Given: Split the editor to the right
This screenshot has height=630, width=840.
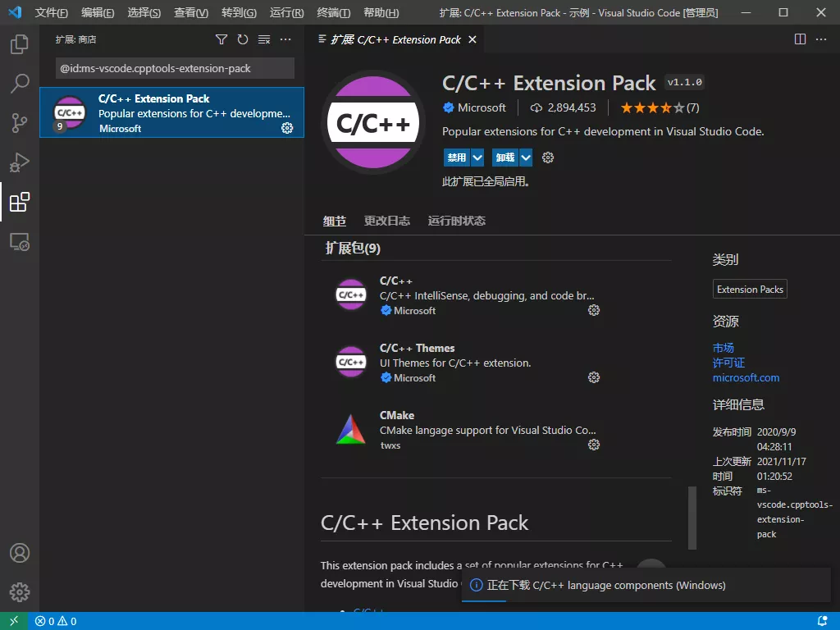Looking at the screenshot, I should [800, 39].
